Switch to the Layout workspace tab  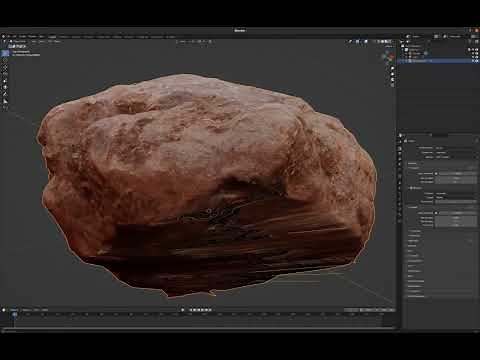(52, 36)
